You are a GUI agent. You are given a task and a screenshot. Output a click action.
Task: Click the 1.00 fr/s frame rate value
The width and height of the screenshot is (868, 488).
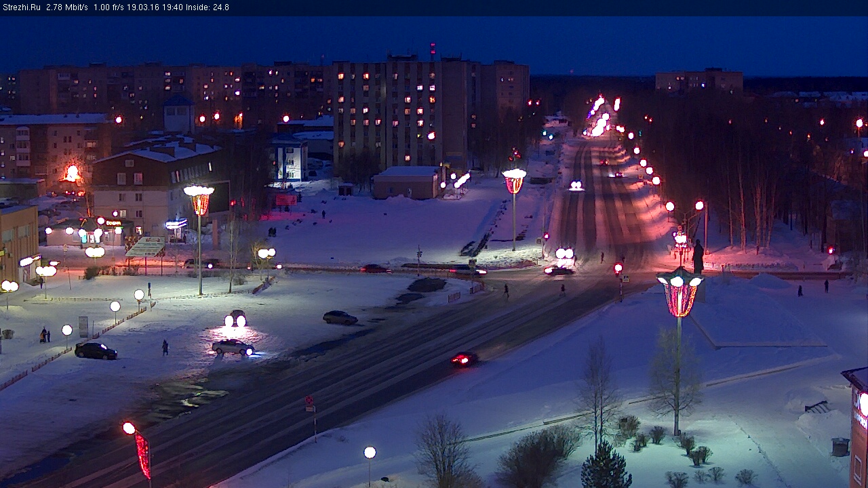pos(110,7)
